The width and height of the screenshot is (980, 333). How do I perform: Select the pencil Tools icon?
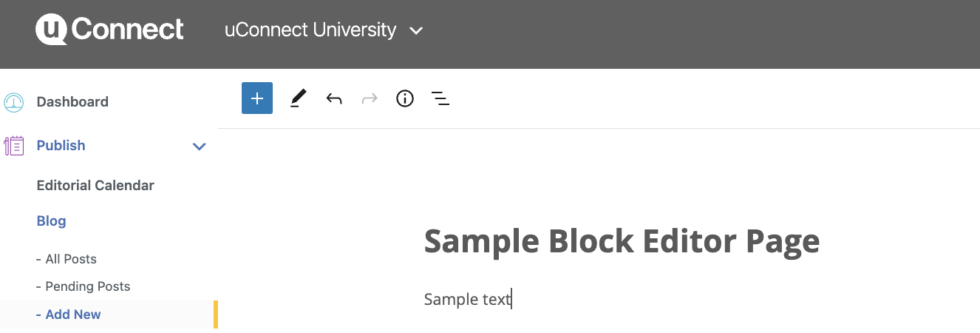[x=298, y=98]
